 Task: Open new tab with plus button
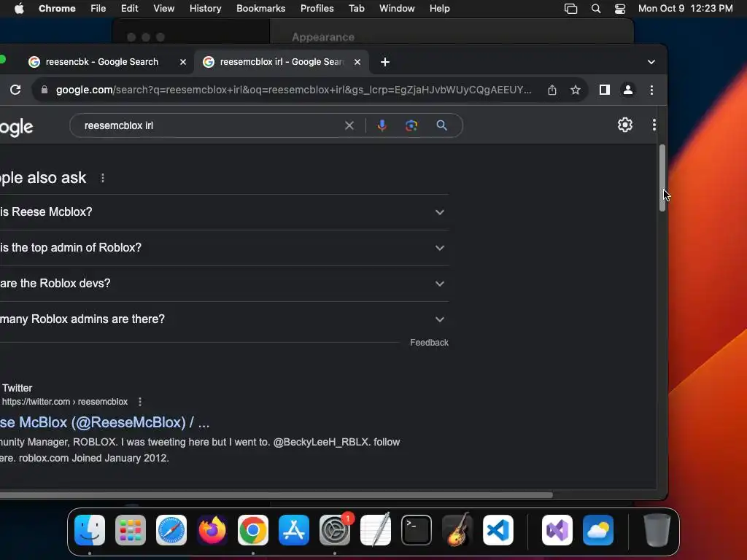[385, 62]
